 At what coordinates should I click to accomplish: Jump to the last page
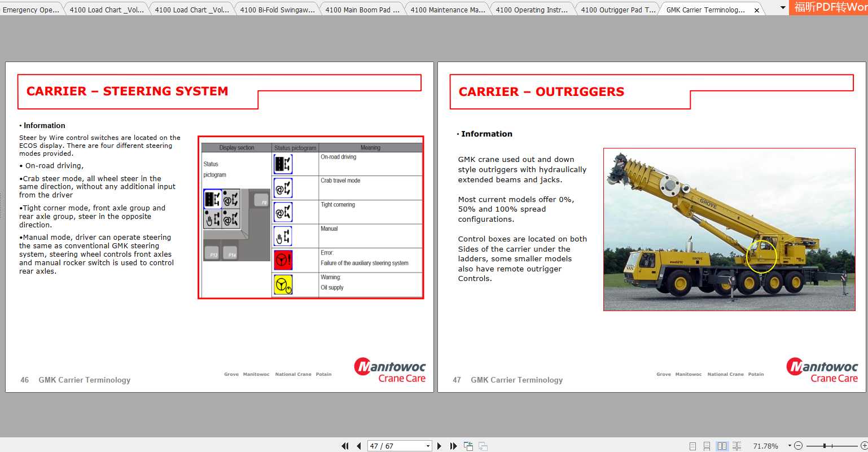coord(454,446)
